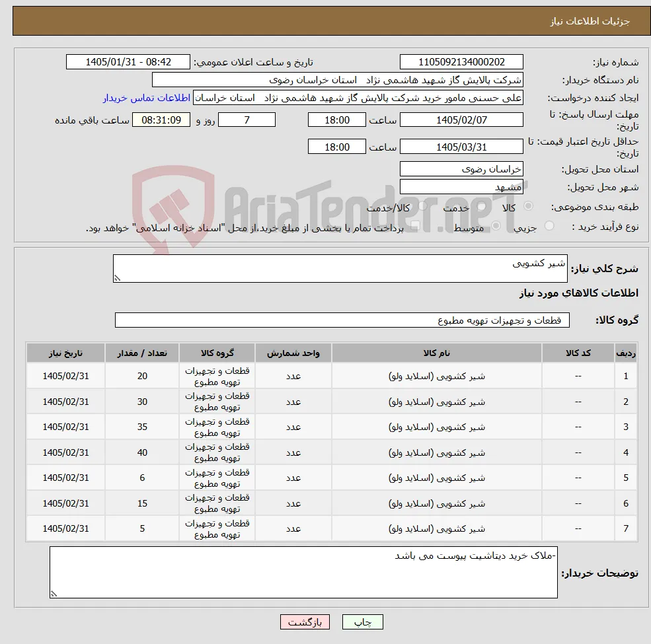Click the کد کالا column header
651x644 pixels.
pyautogui.click(x=578, y=353)
